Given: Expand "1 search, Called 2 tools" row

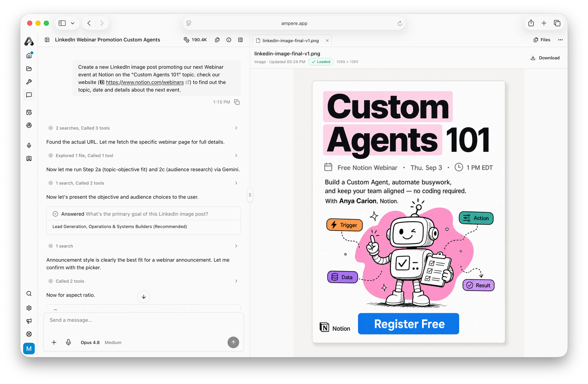Looking at the screenshot, I should tap(144, 183).
